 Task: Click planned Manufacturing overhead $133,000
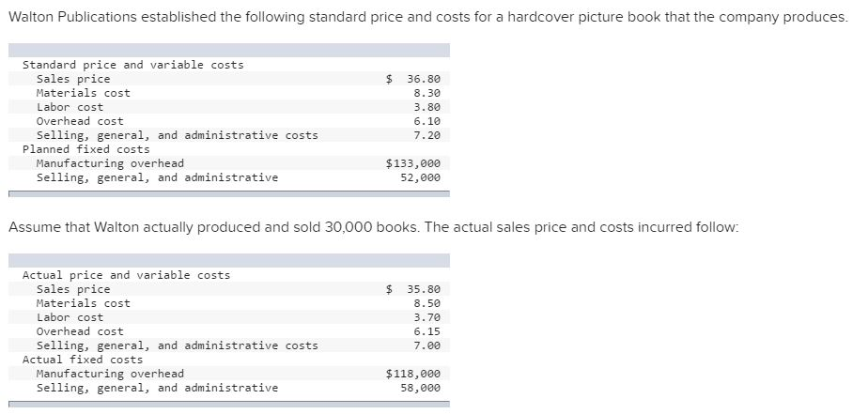[413, 164]
